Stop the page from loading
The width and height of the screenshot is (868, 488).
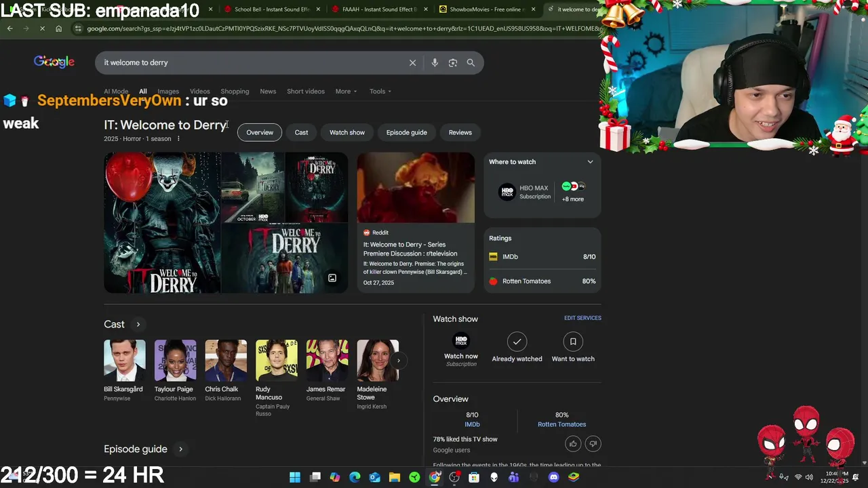click(x=42, y=28)
